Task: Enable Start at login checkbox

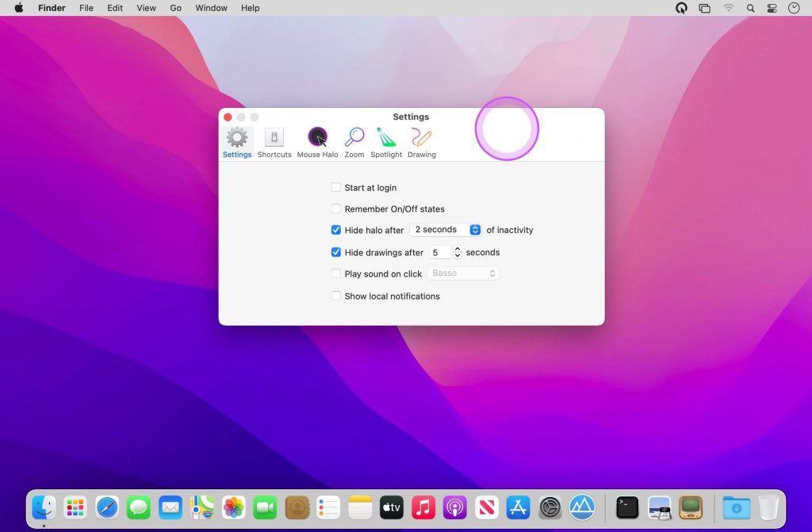Action: point(336,188)
